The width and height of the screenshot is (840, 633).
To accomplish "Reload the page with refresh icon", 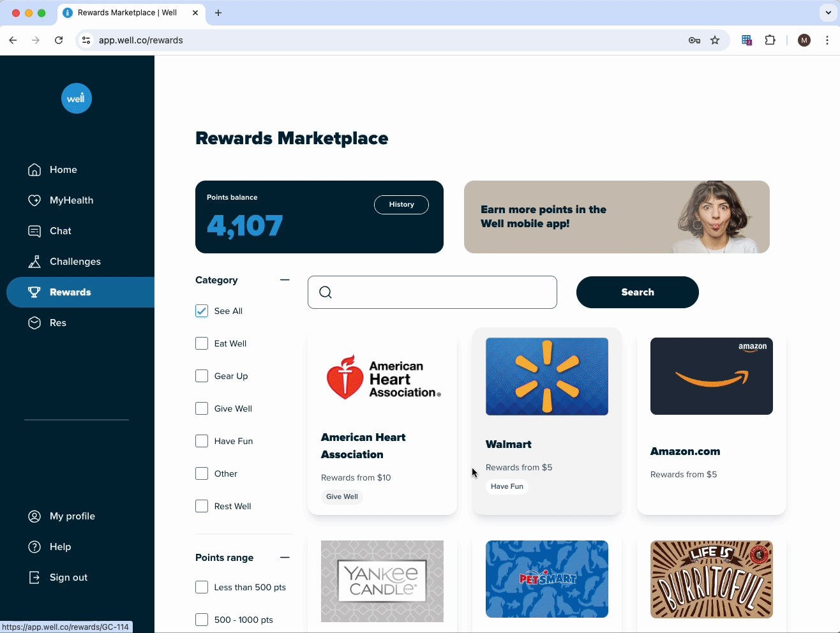I will point(59,40).
